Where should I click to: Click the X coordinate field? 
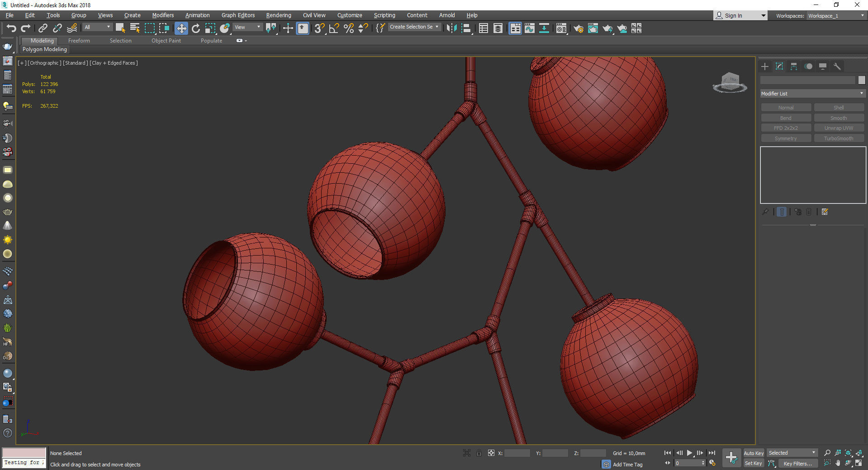click(517, 453)
